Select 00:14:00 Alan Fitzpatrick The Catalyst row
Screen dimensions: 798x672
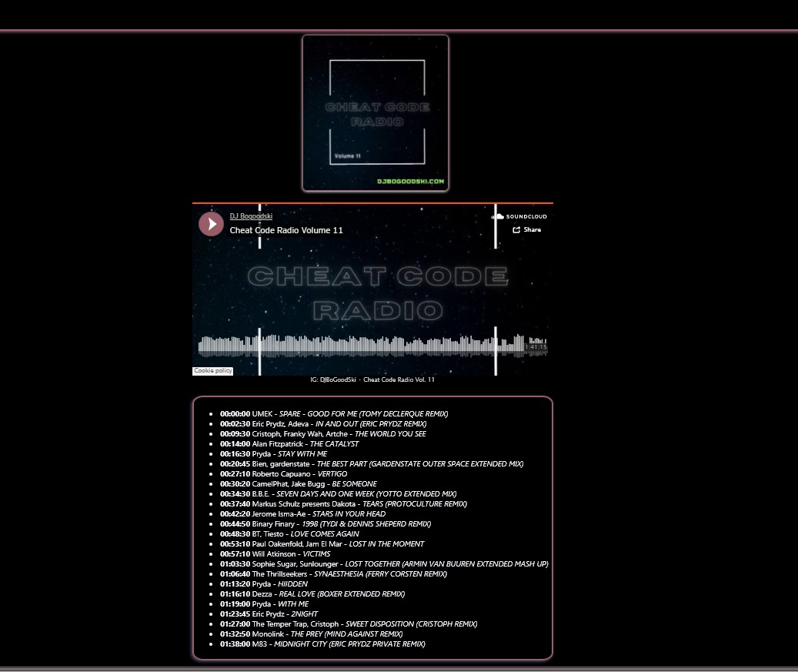[x=289, y=444]
